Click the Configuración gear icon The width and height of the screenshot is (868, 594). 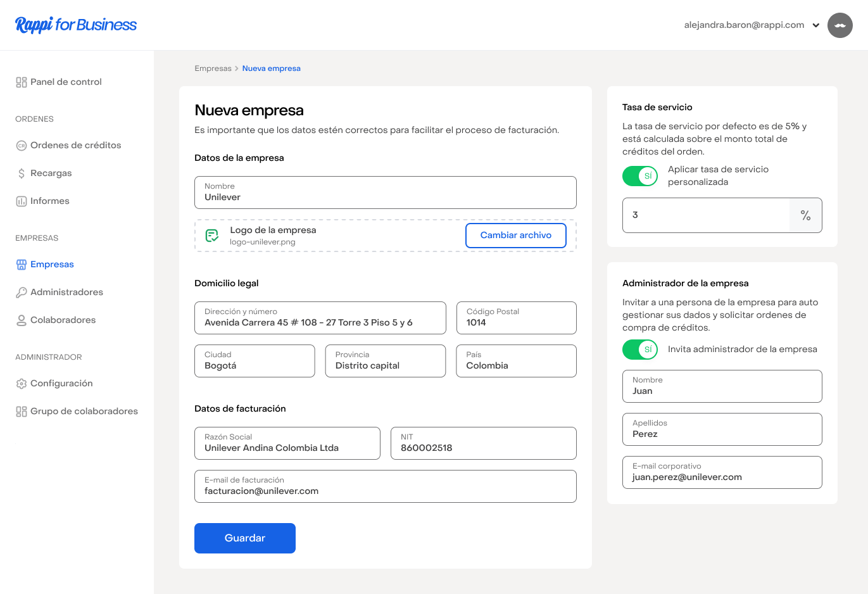coord(22,384)
